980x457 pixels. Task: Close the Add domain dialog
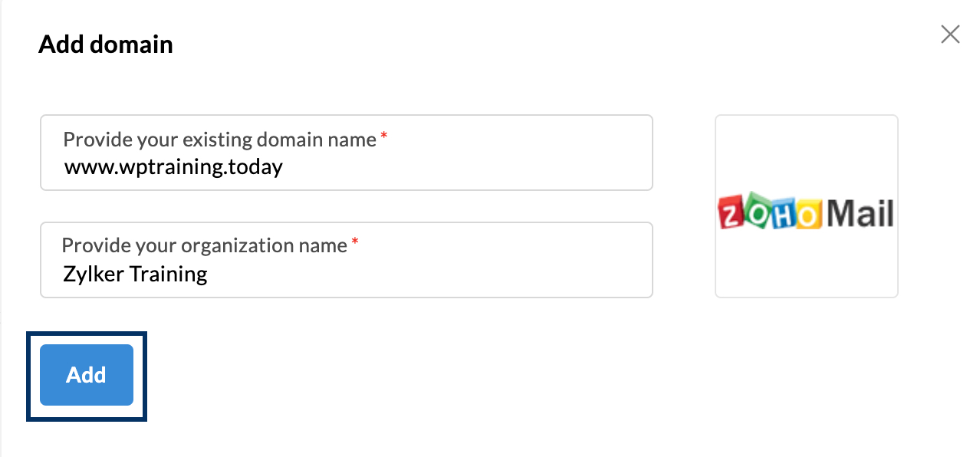click(950, 35)
